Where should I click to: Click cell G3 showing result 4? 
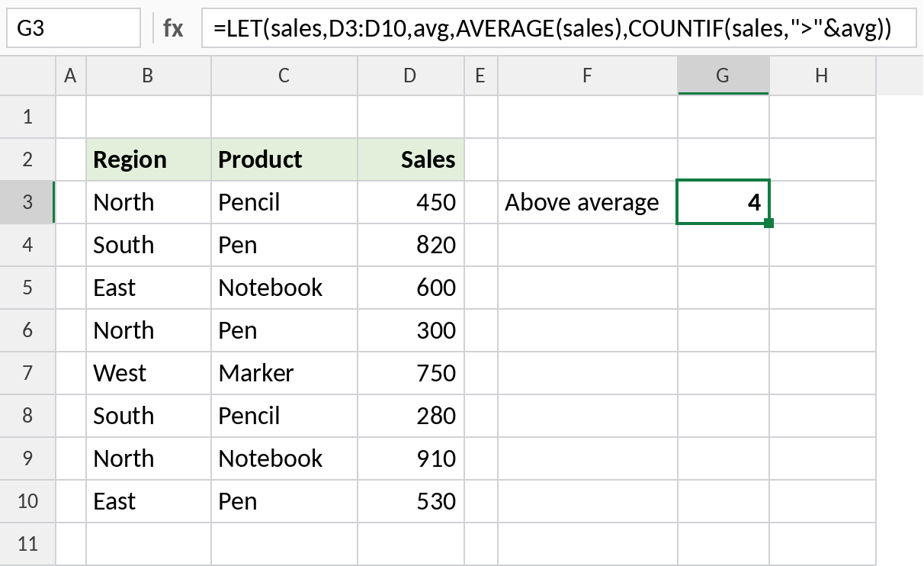pos(723,202)
